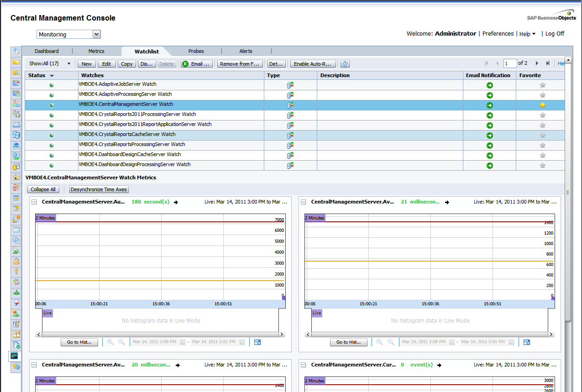Click email notification icon for AdaptiveJobServer Watch
This screenshot has height=392, width=582.
point(490,85)
